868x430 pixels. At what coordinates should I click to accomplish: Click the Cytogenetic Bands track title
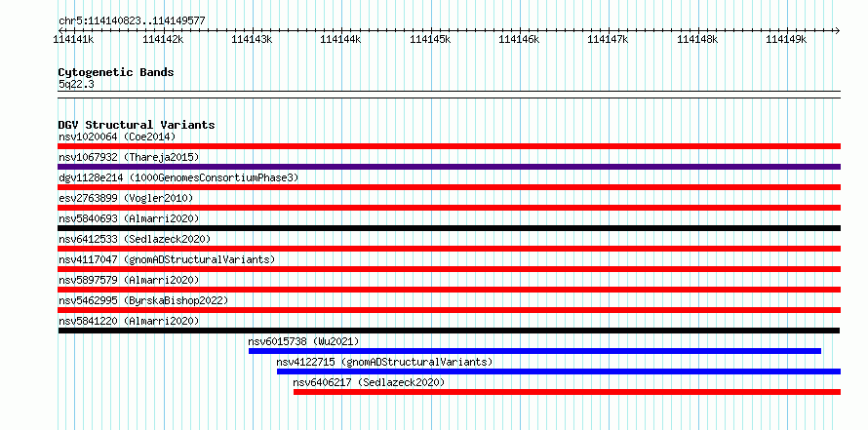tap(116, 72)
